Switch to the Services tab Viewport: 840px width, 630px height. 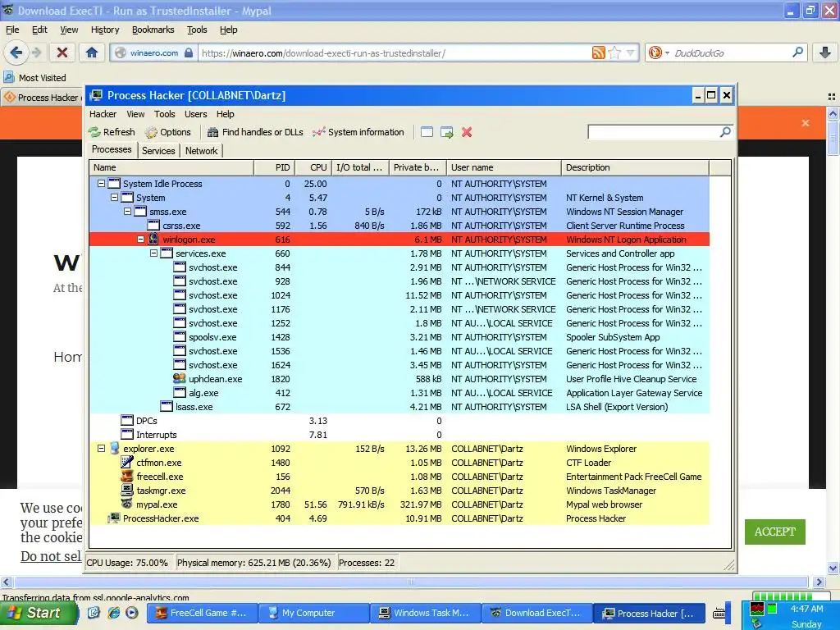point(158,151)
